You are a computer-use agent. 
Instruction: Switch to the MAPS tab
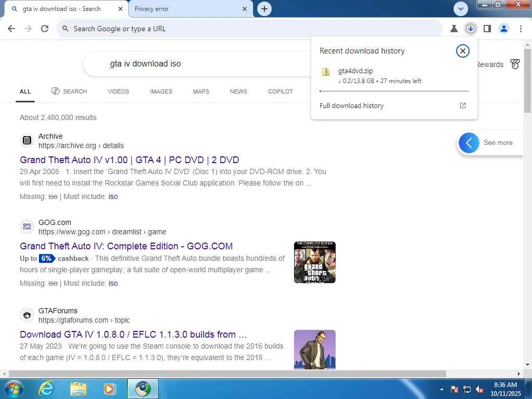(201, 91)
